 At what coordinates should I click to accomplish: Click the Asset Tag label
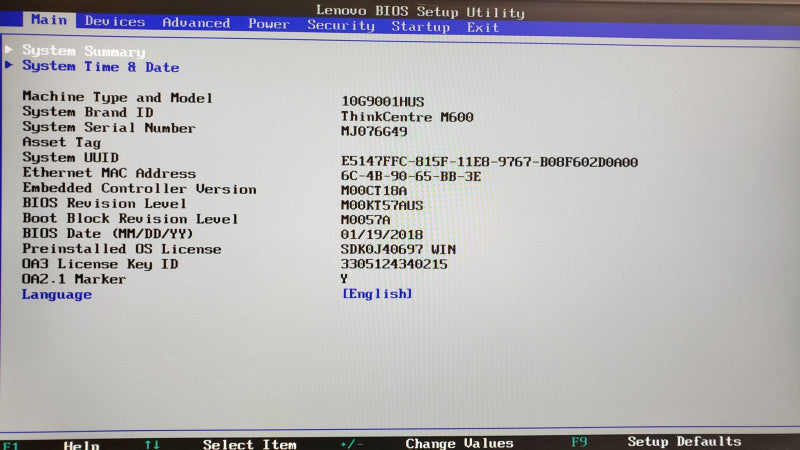point(62,142)
